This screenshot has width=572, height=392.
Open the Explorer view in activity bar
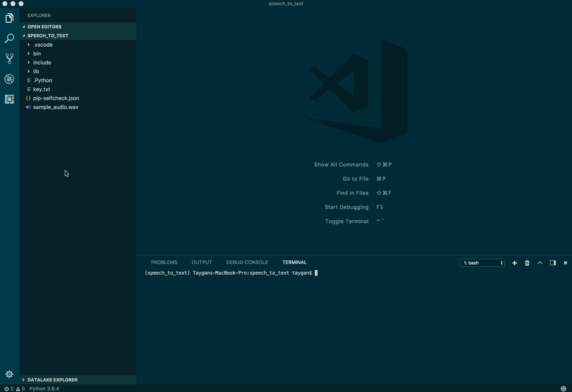click(x=9, y=18)
